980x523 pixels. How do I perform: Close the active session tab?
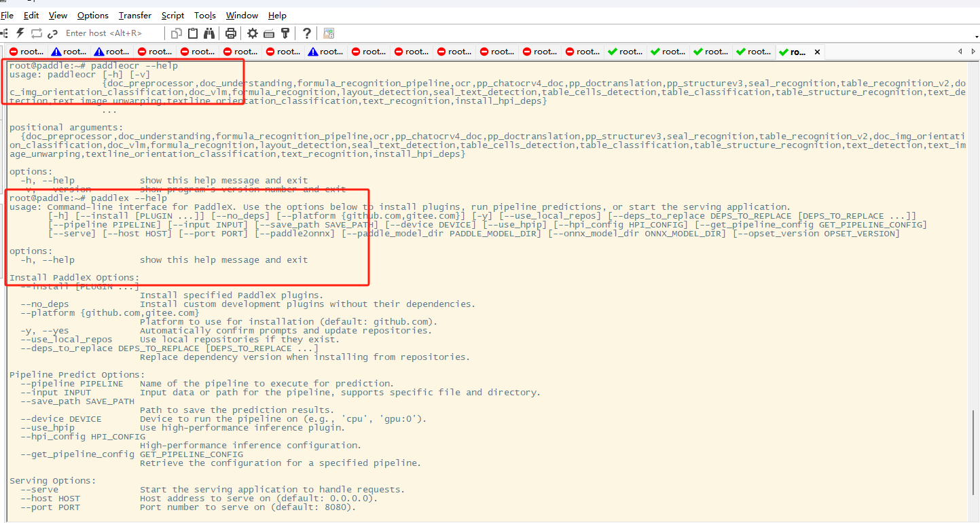point(817,52)
